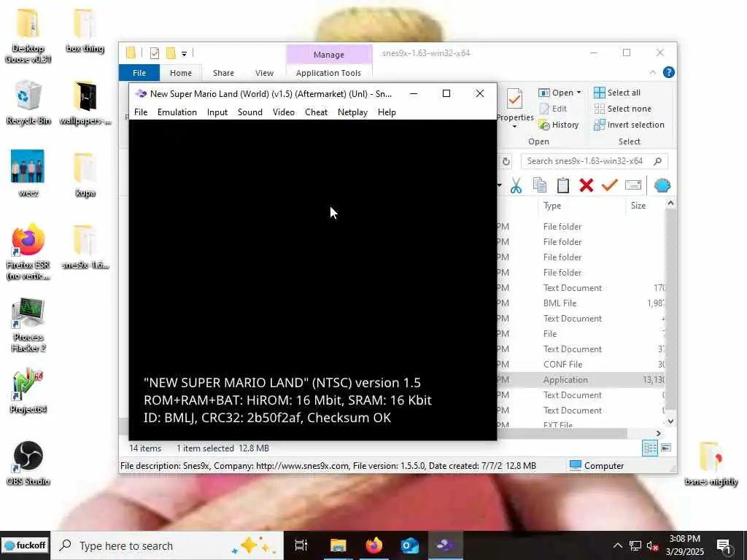This screenshot has height=560, width=747.
Task: Open Outlook from the taskbar
Action: pyautogui.click(x=409, y=545)
